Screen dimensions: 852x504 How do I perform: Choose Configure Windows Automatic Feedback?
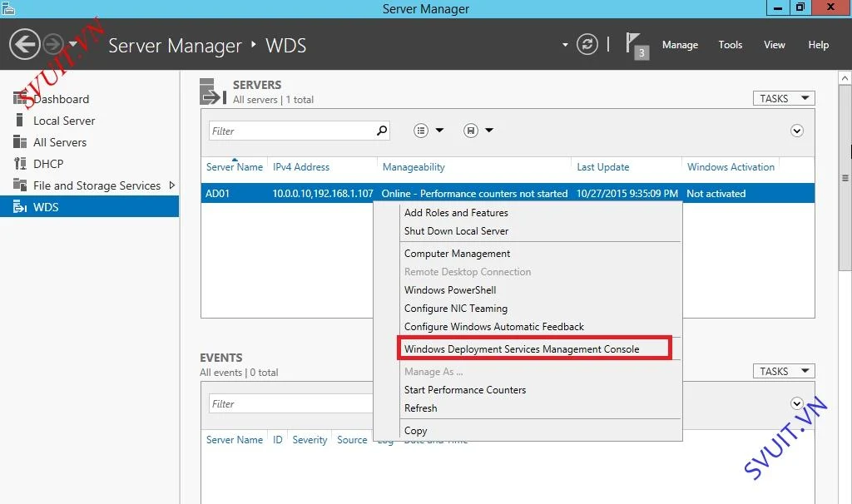[494, 326]
